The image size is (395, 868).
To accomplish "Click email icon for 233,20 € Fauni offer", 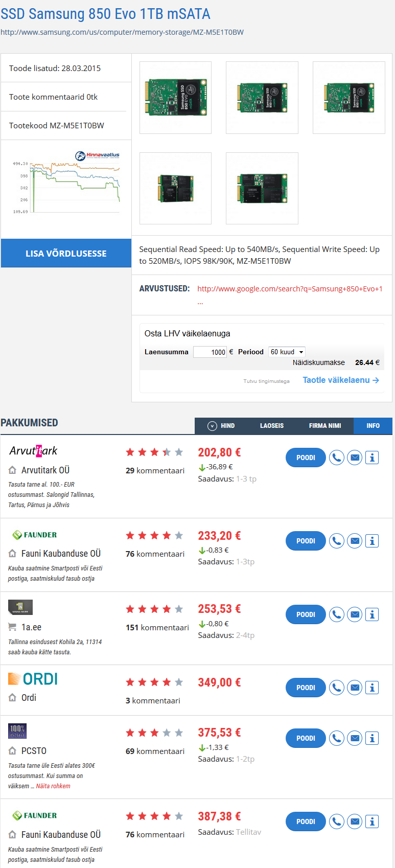I will (355, 541).
